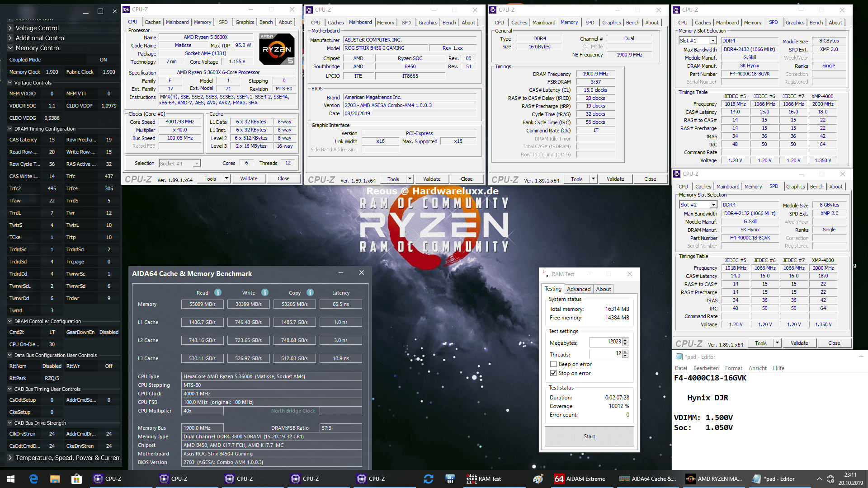Enable the Beep on error checkbox
868x488 pixels.
tap(553, 364)
